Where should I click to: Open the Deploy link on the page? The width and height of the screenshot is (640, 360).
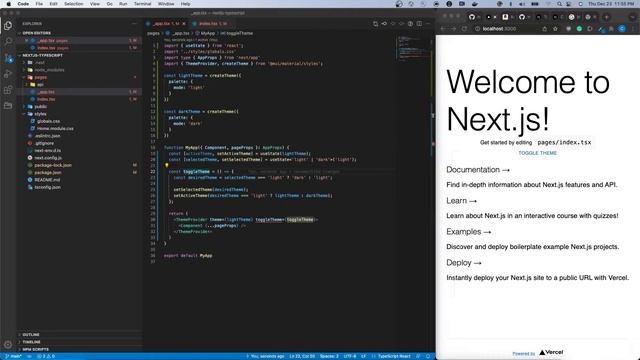pyautogui.click(x=464, y=263)
